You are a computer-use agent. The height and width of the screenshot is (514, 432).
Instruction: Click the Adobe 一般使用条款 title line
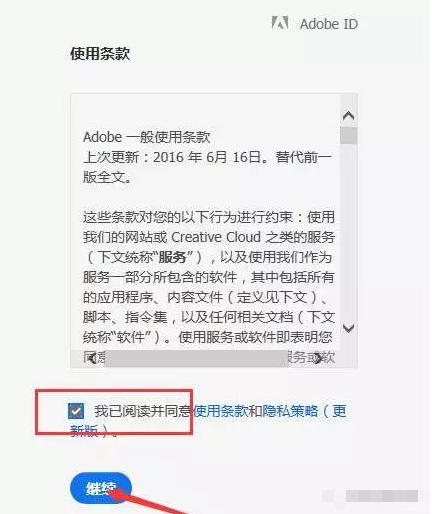(146, 137)
